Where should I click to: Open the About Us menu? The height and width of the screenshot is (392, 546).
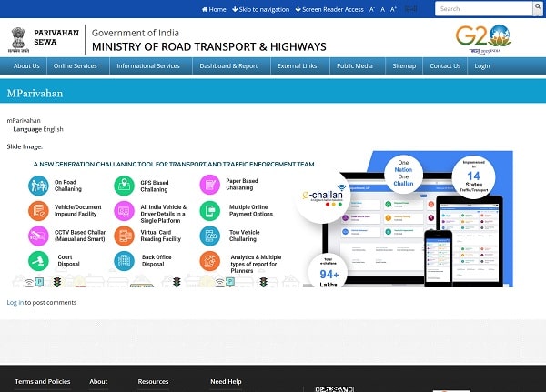[x=26, y=65]
